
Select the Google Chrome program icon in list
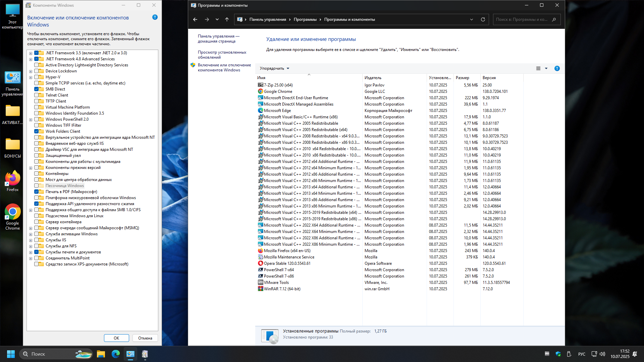(260, 92)
